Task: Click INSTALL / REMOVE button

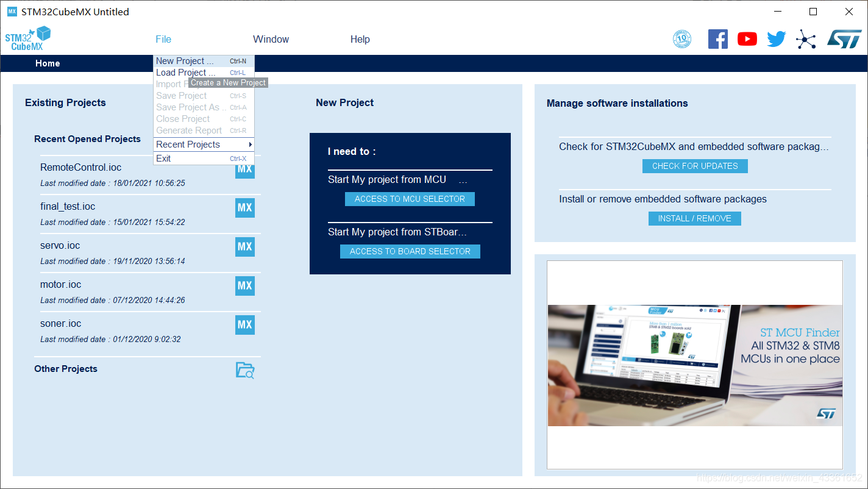Action: pos(695,218)
